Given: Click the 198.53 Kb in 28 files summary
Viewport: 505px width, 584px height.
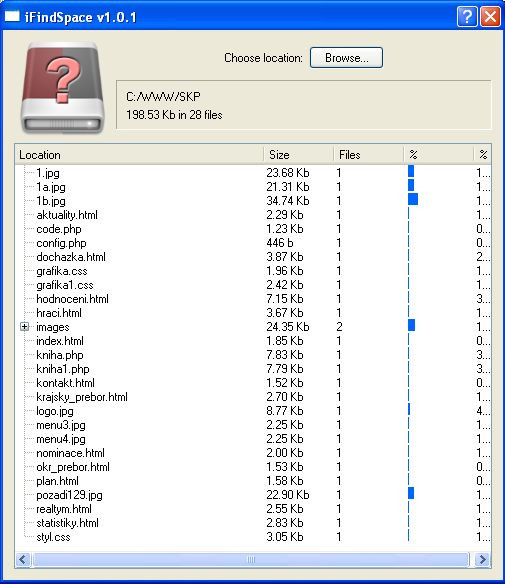Looking at the screenshot, I should (174, 115).
